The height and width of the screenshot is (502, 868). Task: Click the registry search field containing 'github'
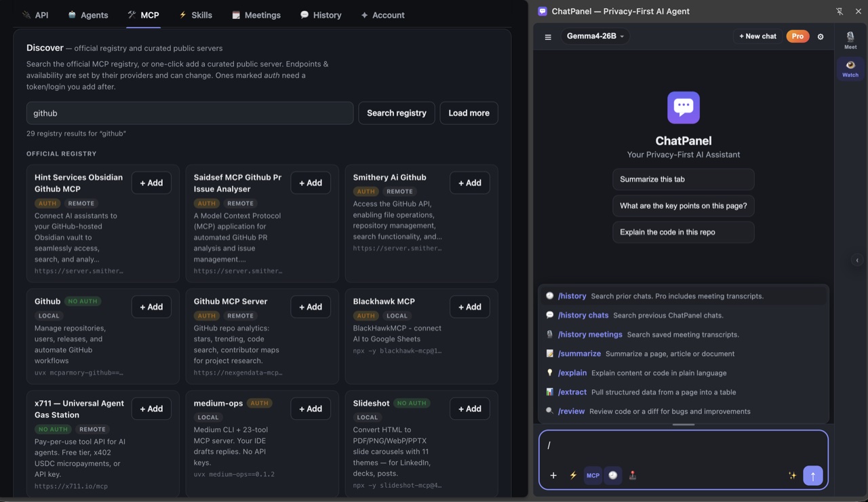190,113
